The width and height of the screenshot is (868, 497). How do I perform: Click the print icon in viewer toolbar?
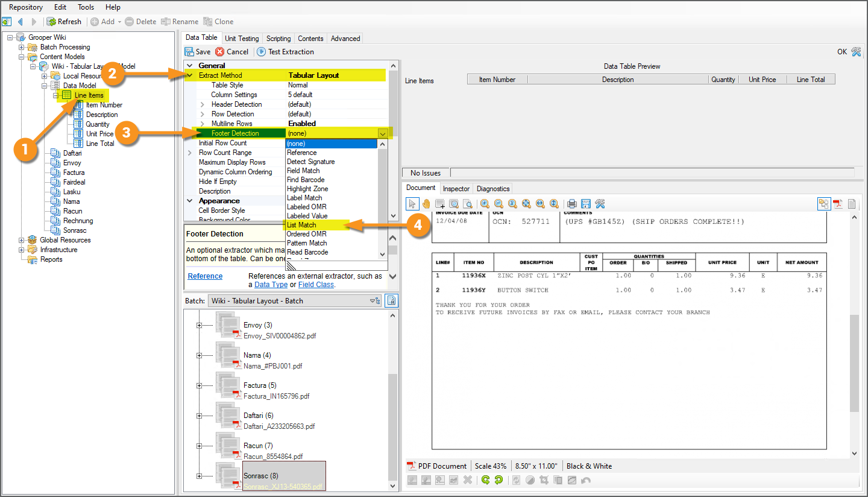pos(571,204)
